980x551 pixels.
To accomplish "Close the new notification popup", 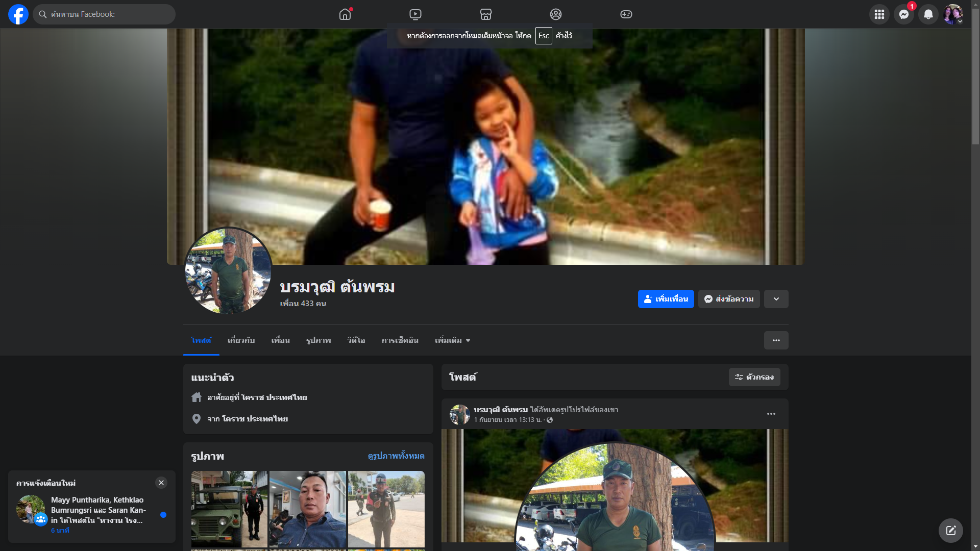I will pos(161,483).
